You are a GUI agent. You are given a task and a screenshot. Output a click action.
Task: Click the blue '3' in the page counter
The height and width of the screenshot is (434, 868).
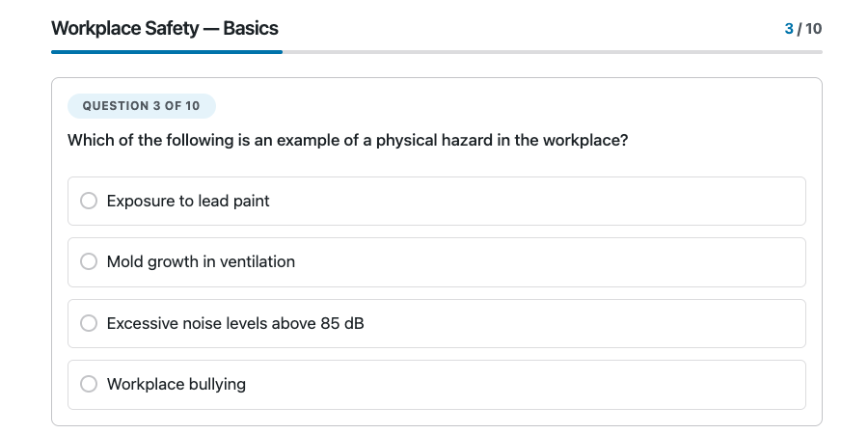[x=790, y=28]
